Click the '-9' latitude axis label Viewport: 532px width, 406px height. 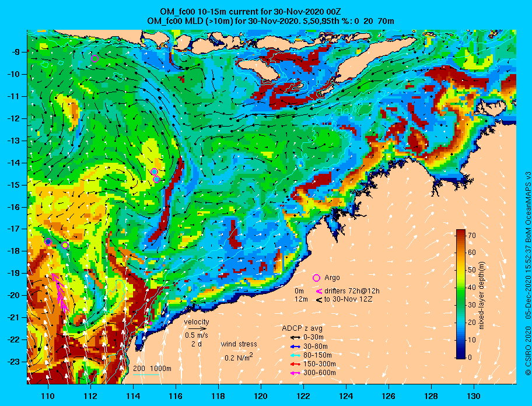pyautogui.click(x=16, y=52)
